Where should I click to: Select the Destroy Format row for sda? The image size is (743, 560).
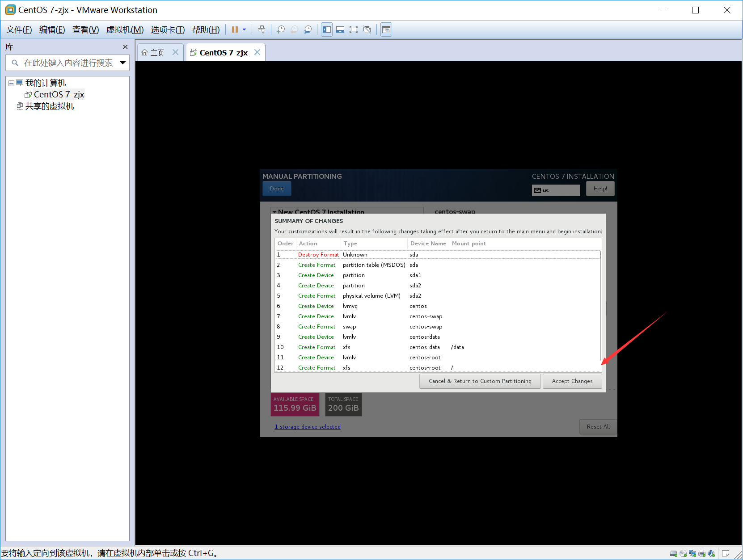[x=438, y=255]
